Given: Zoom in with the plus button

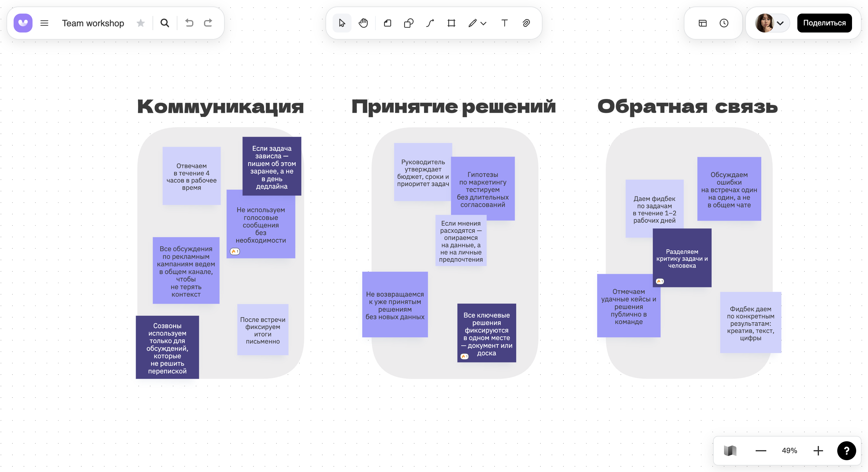Looking at the screenshot, I should pos(818,450).
